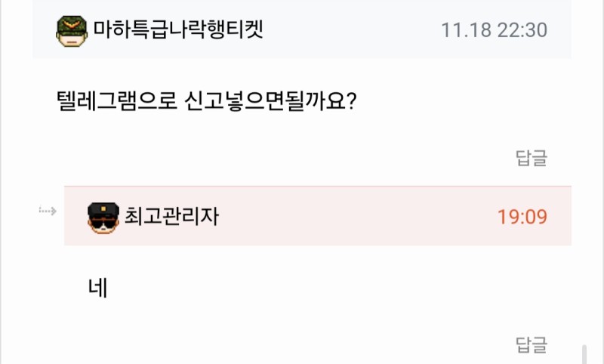The width and height of the screenshot is (604, 364).
Task: Click the 11.18 date on the first comment
Action: (x=466, y=30)
